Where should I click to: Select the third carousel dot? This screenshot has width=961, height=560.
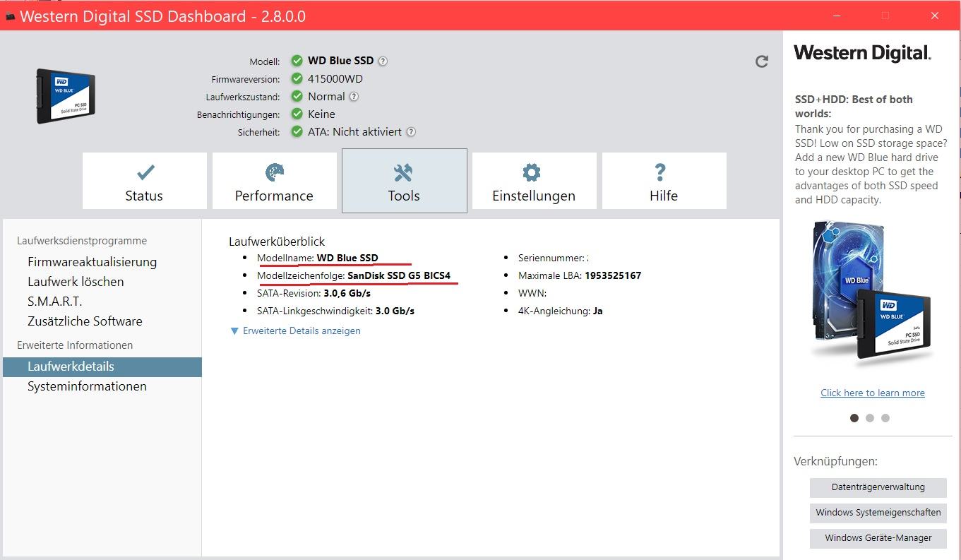pyautogui.click(x=885, y=418)
